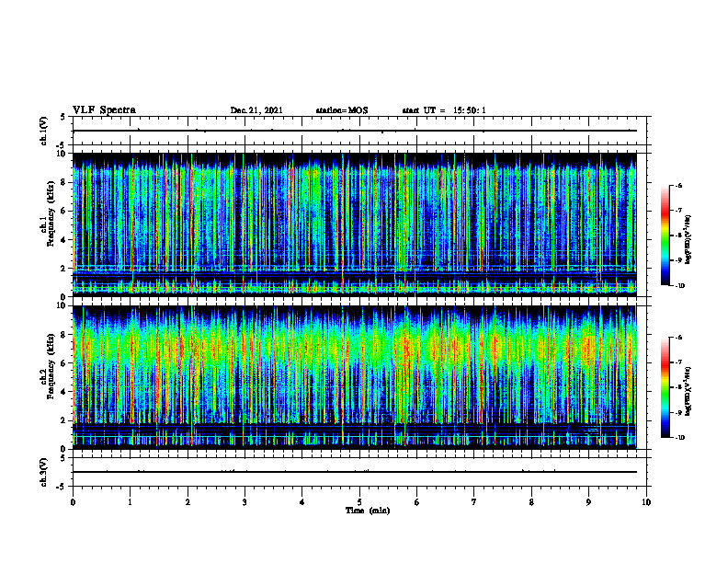Select the date text "Dec. 21, 2021"

pyautogui.click(x=256, y=110)
